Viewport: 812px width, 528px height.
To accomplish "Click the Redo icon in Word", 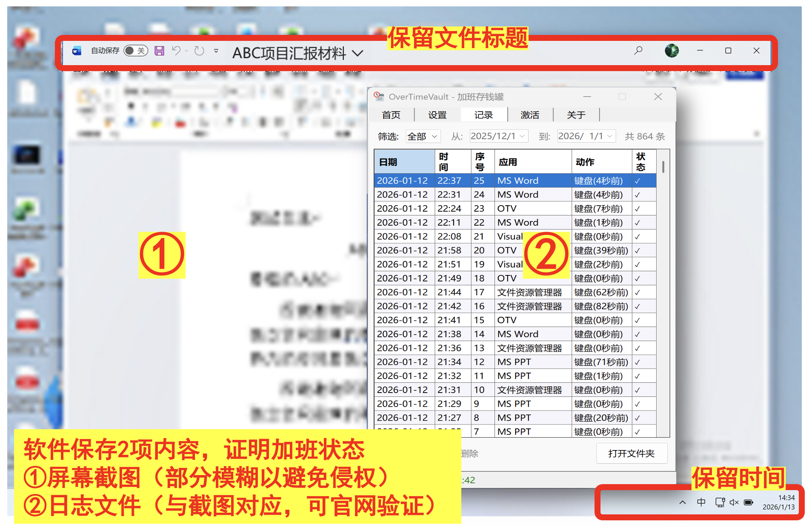I will (199, 50).
